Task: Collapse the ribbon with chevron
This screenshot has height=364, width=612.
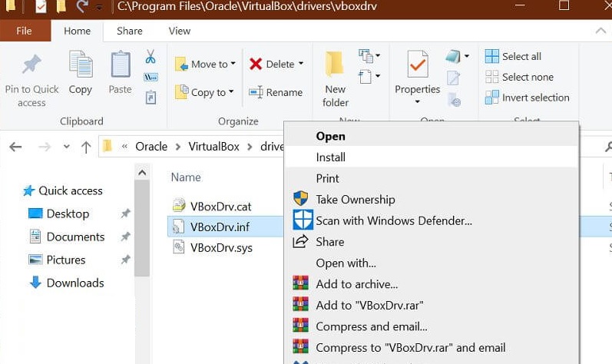Action: coord(600,31)
